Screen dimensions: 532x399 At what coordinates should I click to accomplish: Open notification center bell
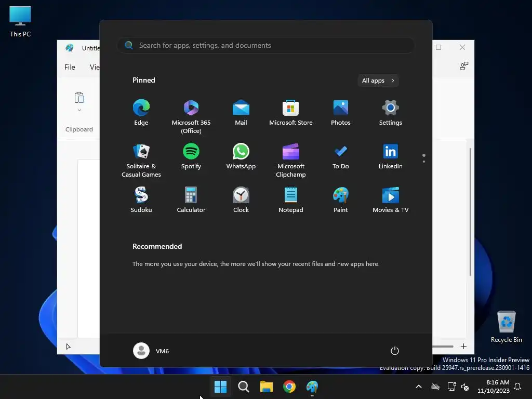tap(518, 387)
